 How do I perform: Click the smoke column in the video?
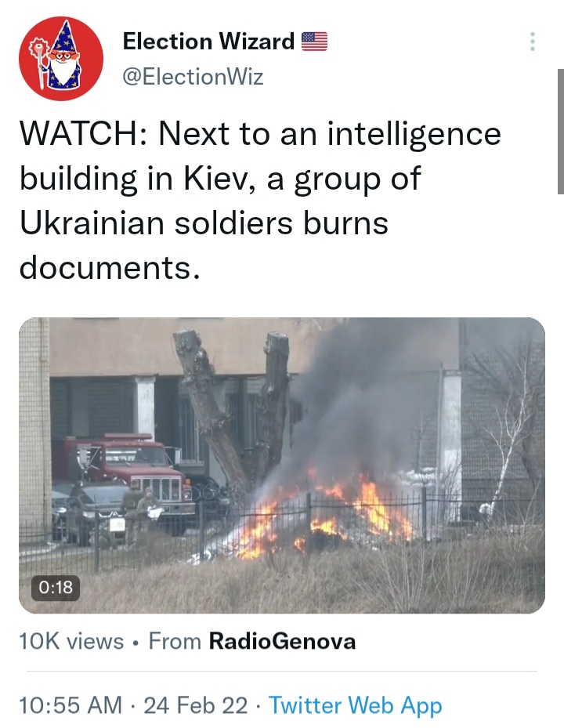371,400
